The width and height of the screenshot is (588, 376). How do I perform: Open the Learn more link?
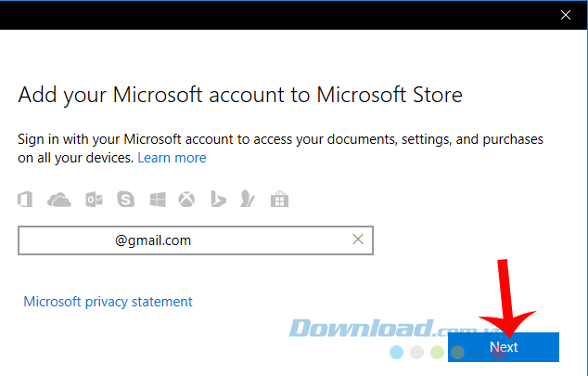tap(172, 158)
